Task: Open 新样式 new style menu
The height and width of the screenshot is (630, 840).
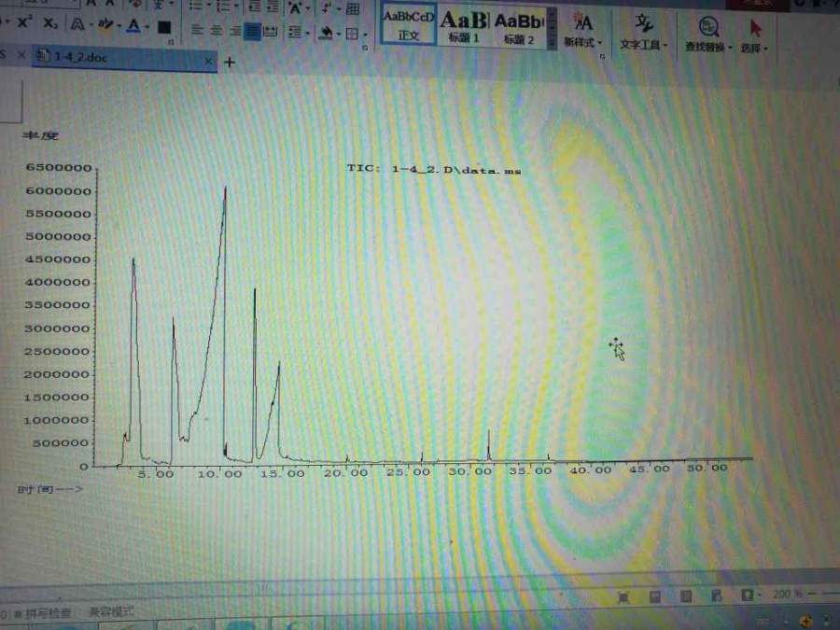Action: pyautogui.click(x=582, y=31)
